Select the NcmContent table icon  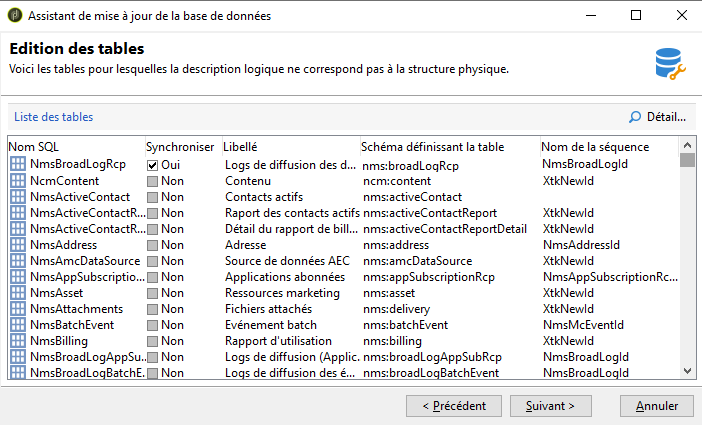[x=18, y=180]
